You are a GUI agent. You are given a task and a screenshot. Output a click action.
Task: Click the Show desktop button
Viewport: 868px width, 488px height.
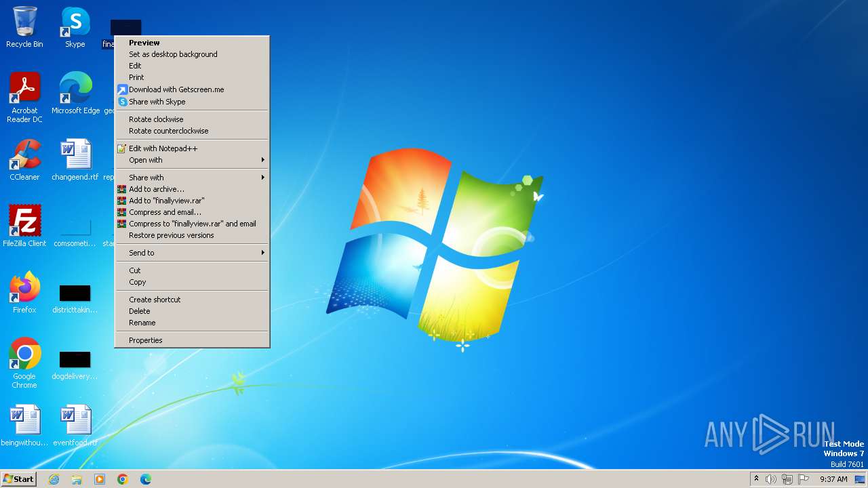coord(860,479)
